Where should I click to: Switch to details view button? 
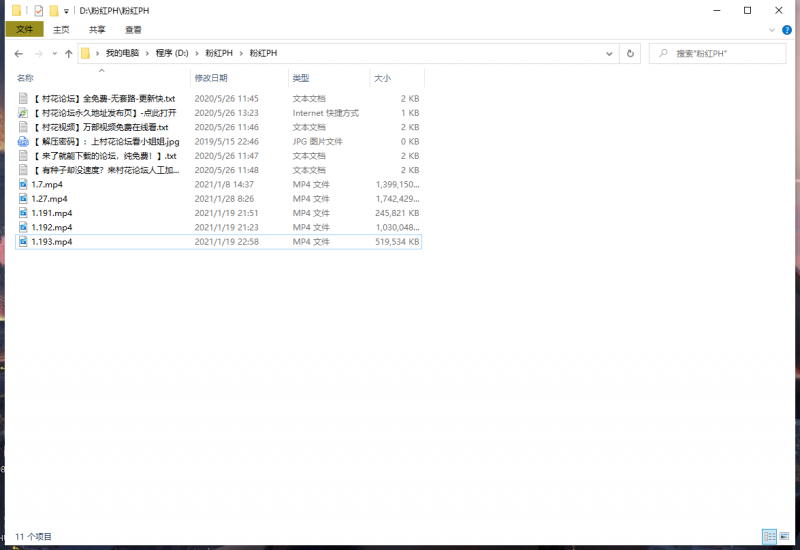769,537
